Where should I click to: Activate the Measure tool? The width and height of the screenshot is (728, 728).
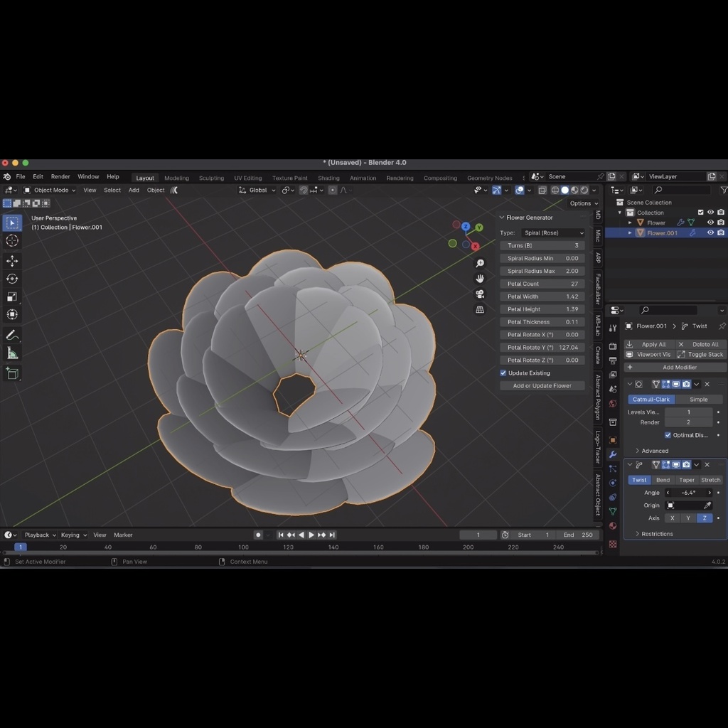tap(12, 353)
